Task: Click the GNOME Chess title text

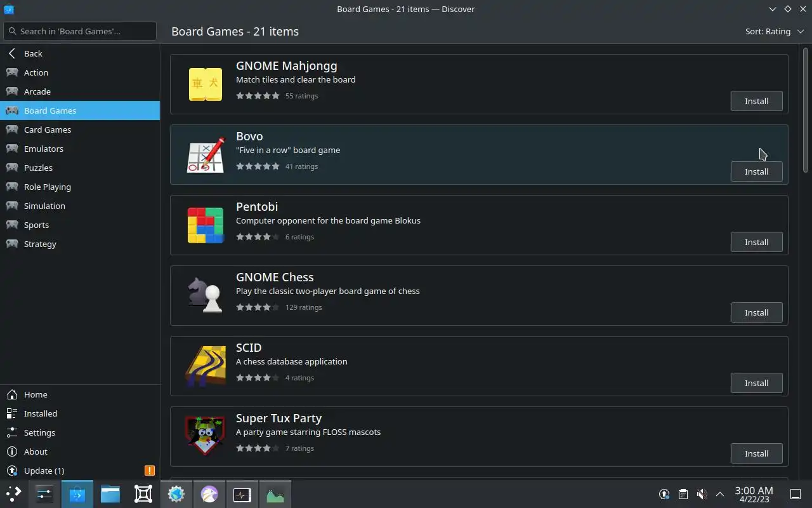Action: [x=275, y=277]
